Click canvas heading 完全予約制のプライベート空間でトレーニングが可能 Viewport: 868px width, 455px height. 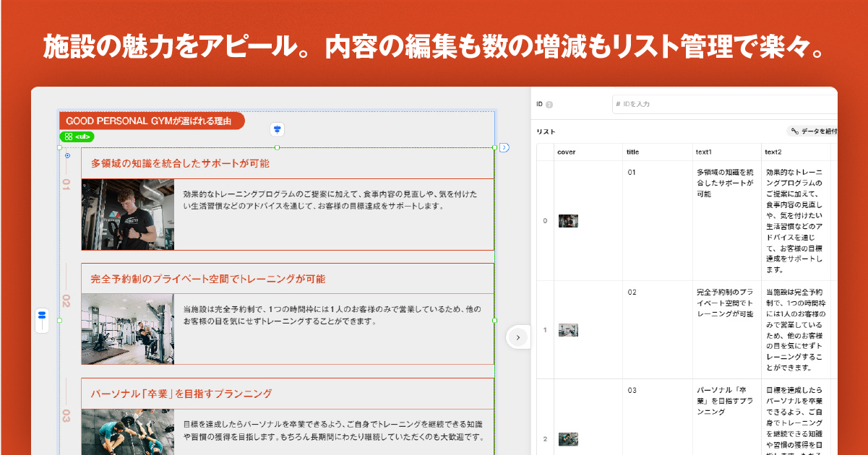208,279
